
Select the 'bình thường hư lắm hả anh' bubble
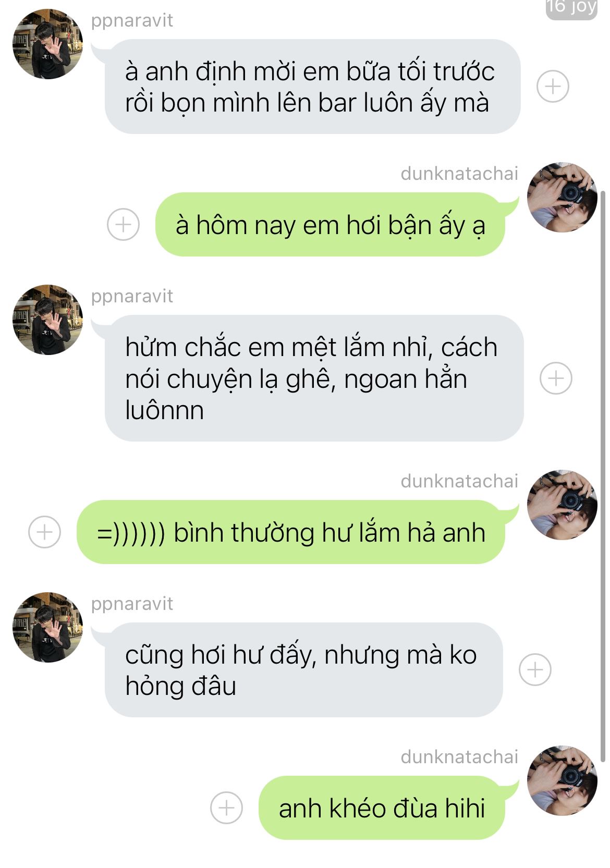click(x=291, y=532)
